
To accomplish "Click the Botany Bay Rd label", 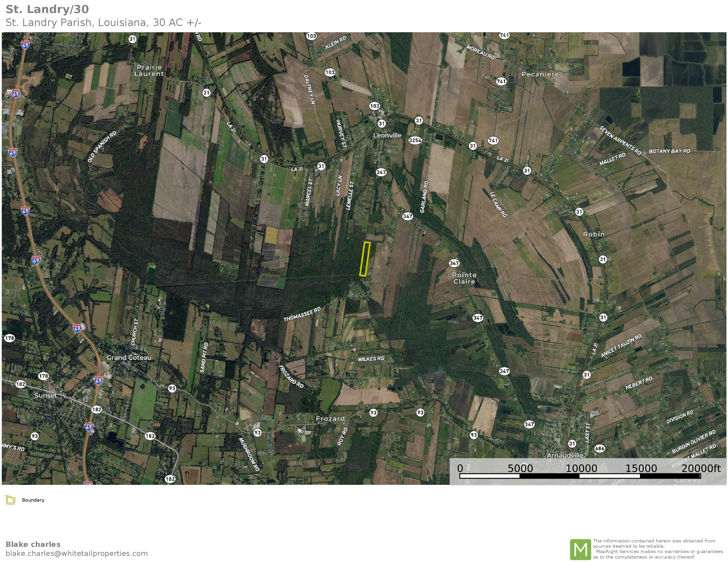I will 669,151.
